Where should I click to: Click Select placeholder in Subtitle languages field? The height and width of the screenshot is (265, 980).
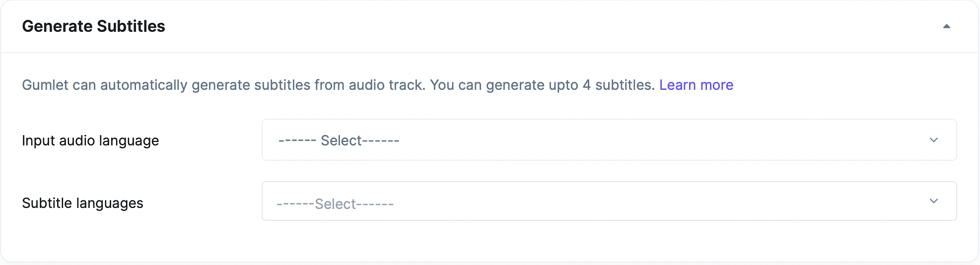[x=335, y=204]
